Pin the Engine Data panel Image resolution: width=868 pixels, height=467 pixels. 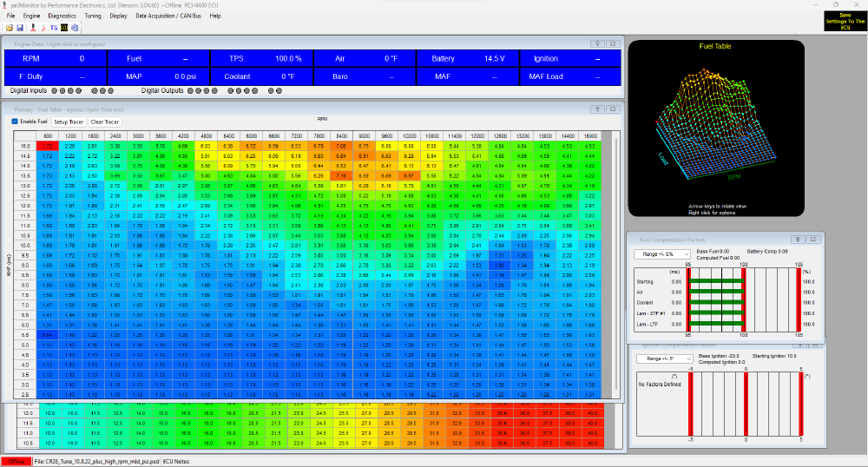coord(598,43)
